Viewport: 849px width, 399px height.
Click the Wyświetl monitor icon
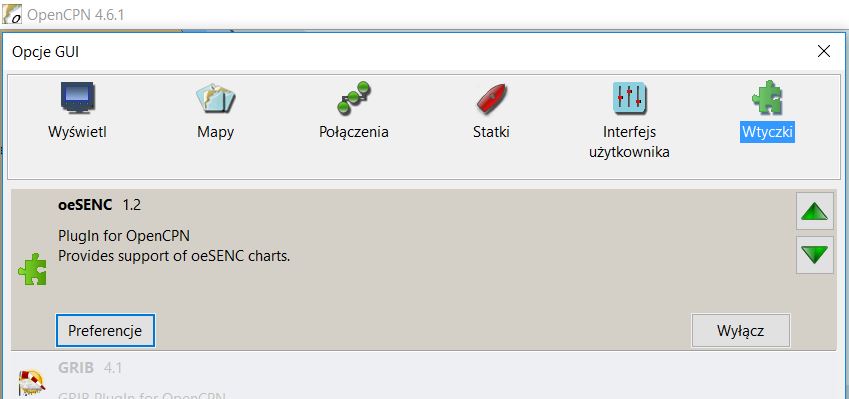(77, 99)
